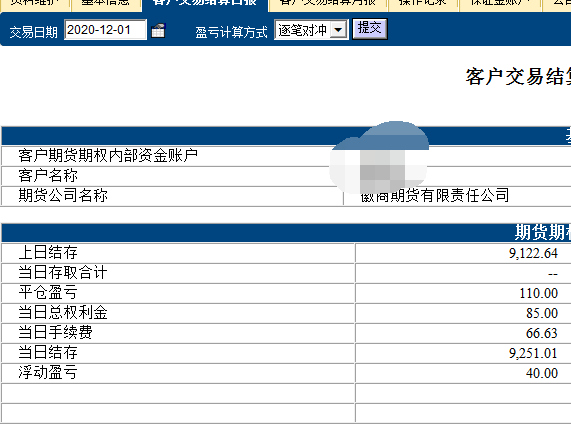Click the 客户期货期权内部资金账户 label
The height and width of the screenshot is (429, 571).
click(x=108, y=156)
